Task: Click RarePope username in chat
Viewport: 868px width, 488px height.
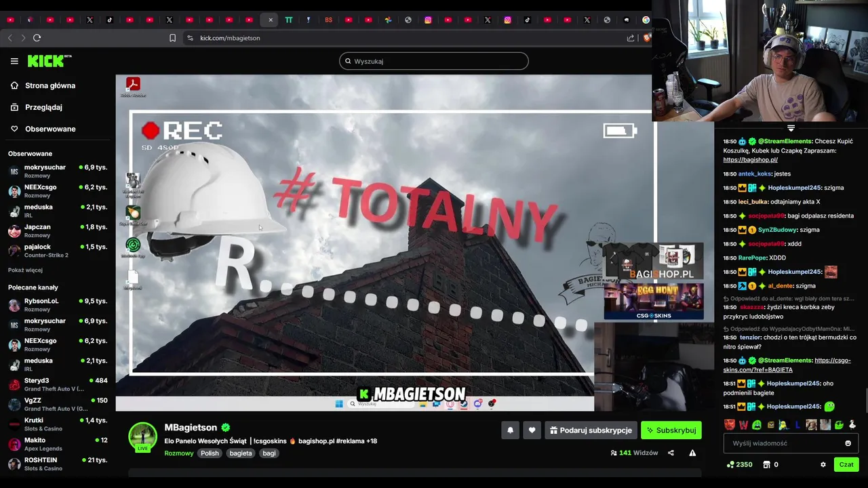Action: (x=753, y=258)
